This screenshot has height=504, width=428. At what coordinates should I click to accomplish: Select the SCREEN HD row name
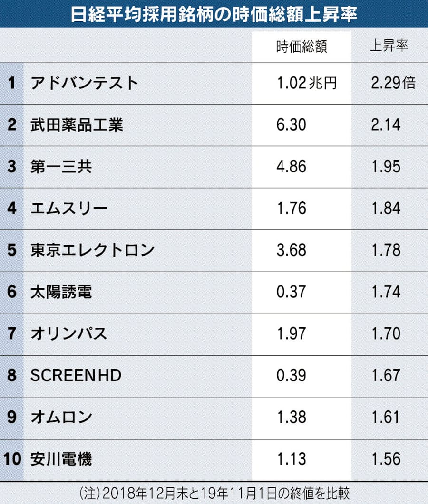[76, 375]
